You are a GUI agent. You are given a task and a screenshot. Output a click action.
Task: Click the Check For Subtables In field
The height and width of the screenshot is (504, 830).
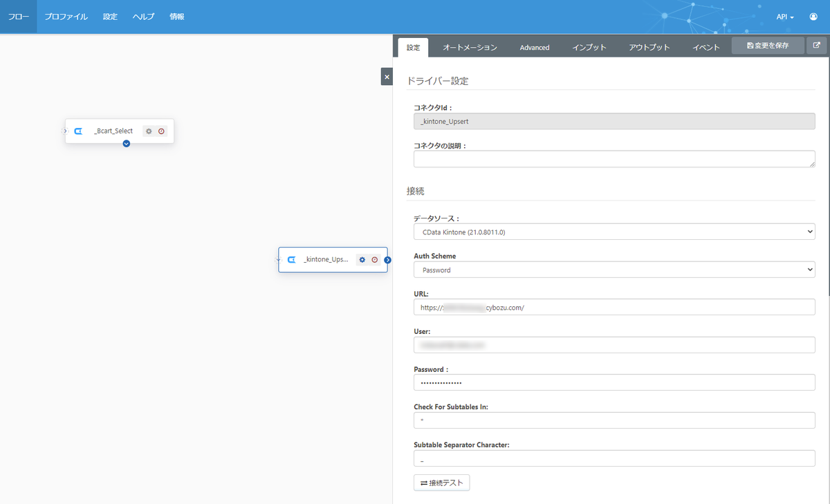pyautogui.click(x=614, y=420)
